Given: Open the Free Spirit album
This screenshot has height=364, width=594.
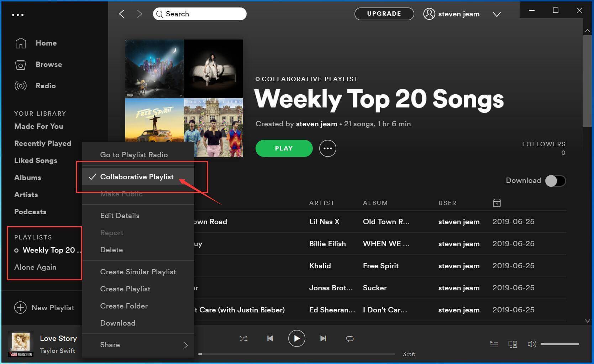Looking at the screenshot, I should [x=381, y=266].
